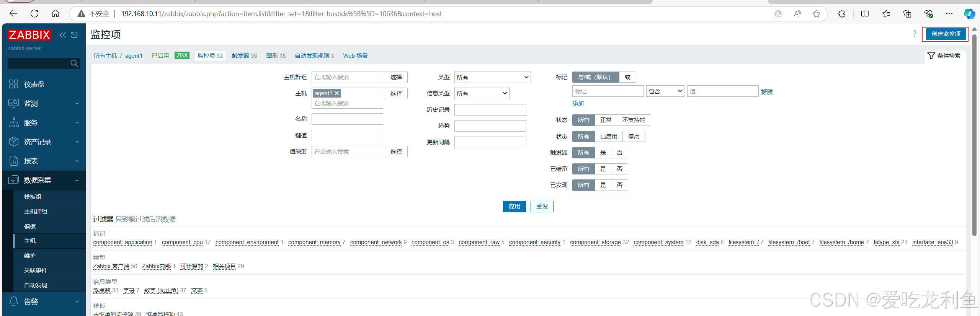Filter by type Zabbix 客户端

coord(111,266)
